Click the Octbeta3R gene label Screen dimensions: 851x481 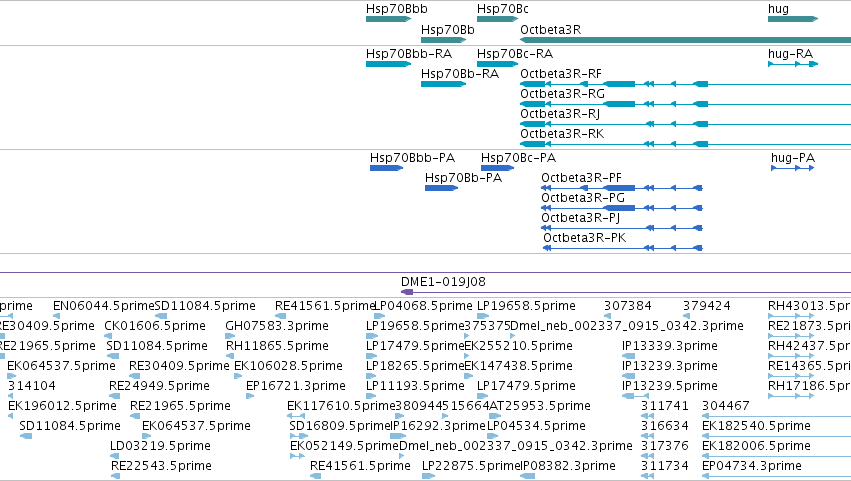(x=550, y=30)
